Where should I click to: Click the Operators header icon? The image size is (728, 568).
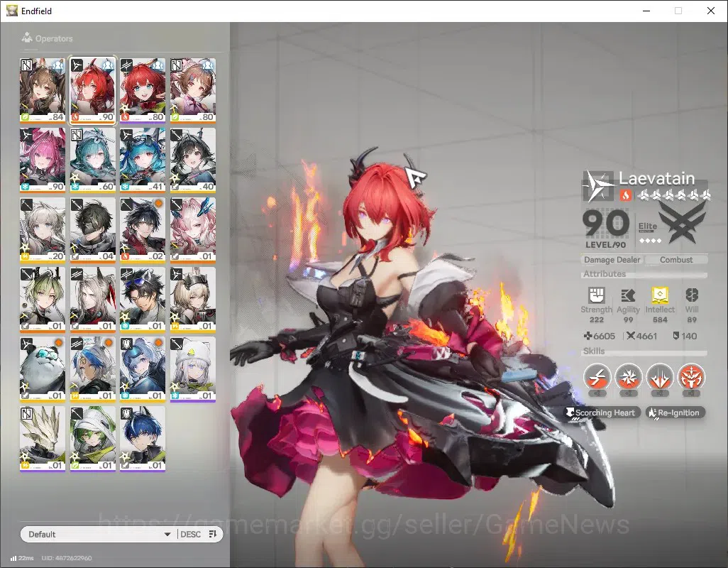click(x=27, y=38)
